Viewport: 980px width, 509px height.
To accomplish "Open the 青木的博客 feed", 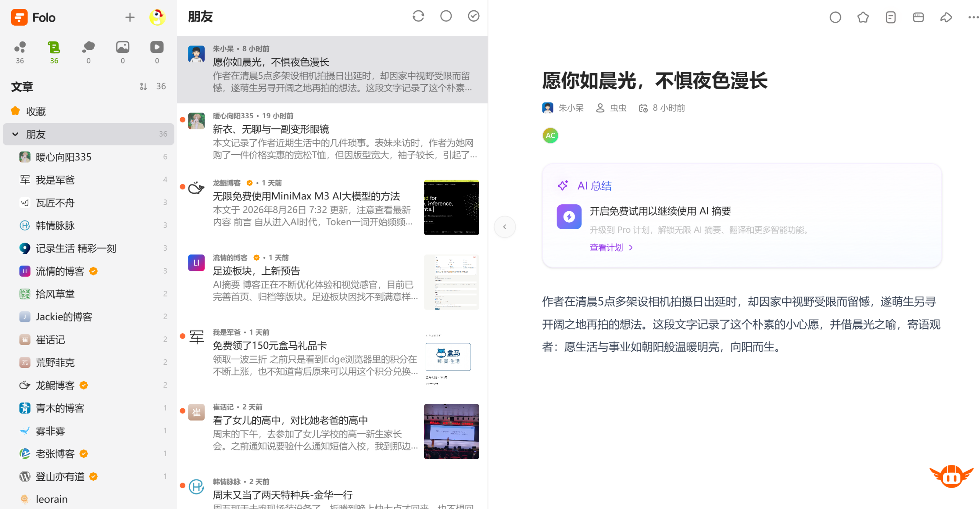I will 88,408.
